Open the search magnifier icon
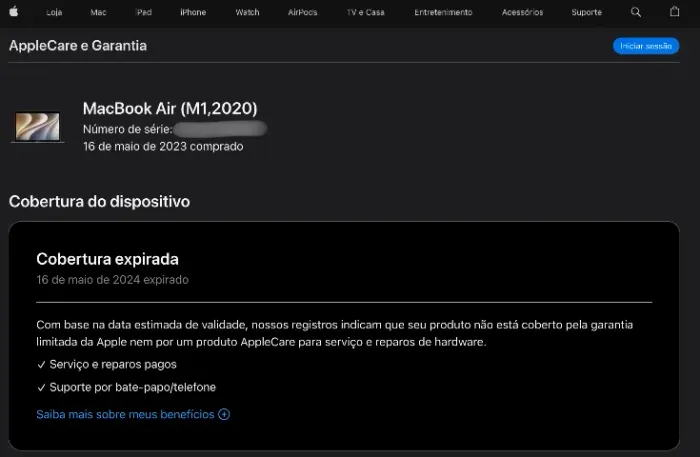Screen dimensions: 700x457 tap(636, 12)
